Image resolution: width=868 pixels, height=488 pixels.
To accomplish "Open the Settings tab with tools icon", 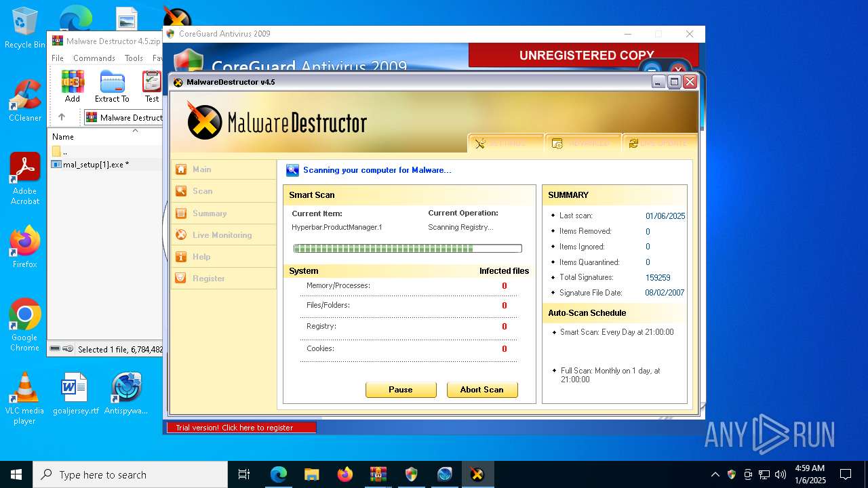I will pyautogui.click(x=505, y=143).
